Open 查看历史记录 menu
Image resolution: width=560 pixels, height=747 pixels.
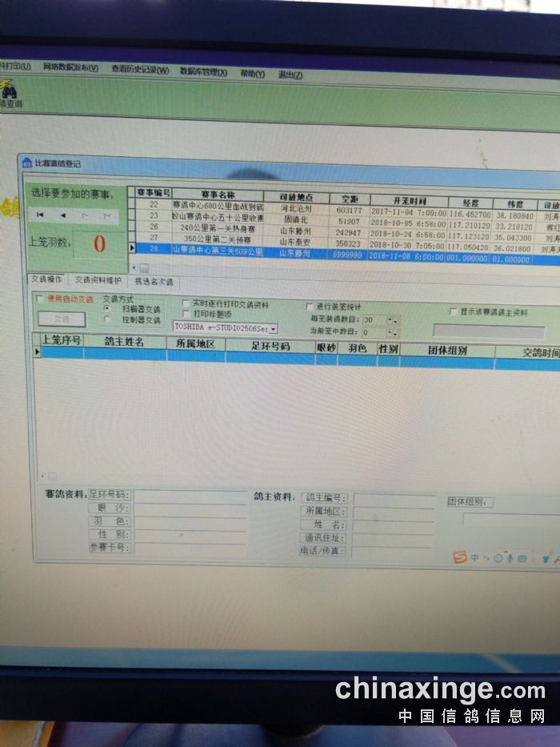pyautogui.click(x=140, y=70)
